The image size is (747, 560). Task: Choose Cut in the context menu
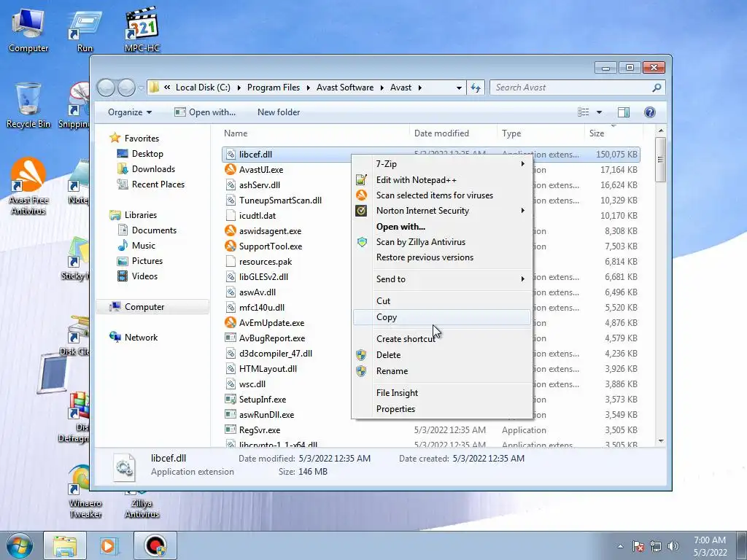[442, 301]
